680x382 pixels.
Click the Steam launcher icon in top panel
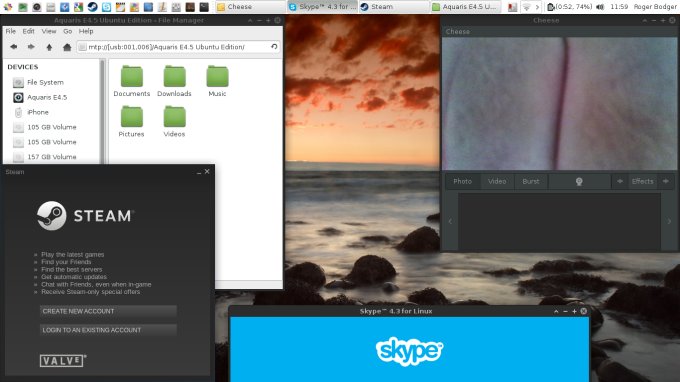coord(92,7)
